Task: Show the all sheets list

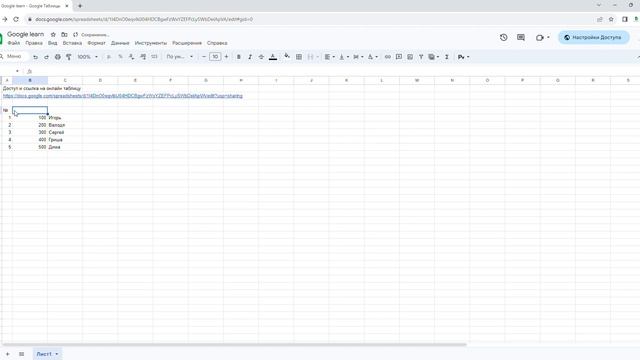Action: (21, 354)
